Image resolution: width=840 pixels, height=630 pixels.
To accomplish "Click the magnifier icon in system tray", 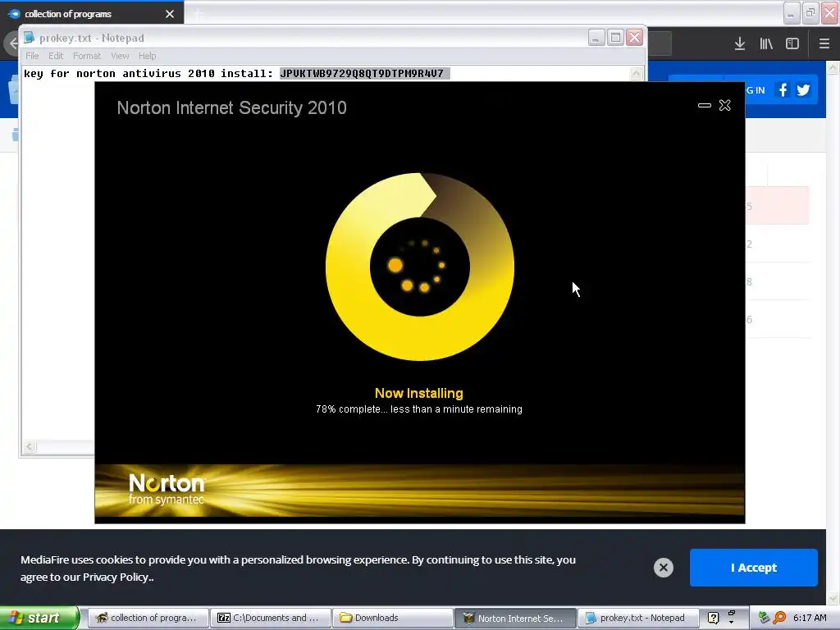I will (x=779, y=618).
